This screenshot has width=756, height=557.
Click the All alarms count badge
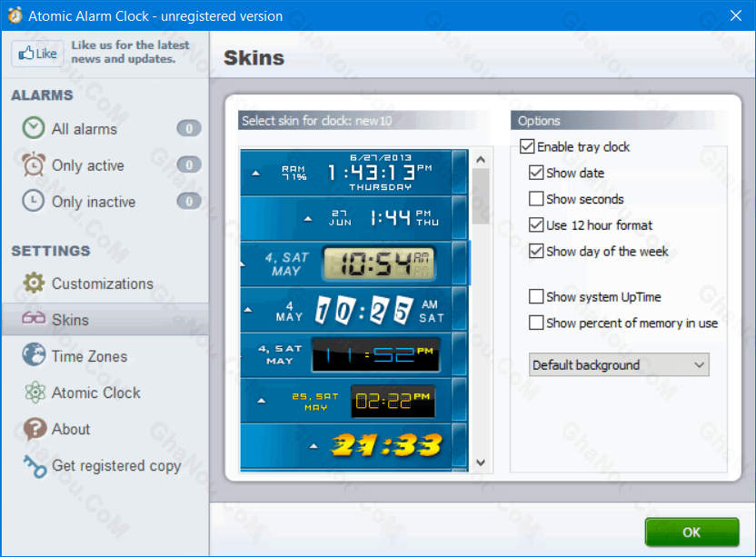pos(189,128)
